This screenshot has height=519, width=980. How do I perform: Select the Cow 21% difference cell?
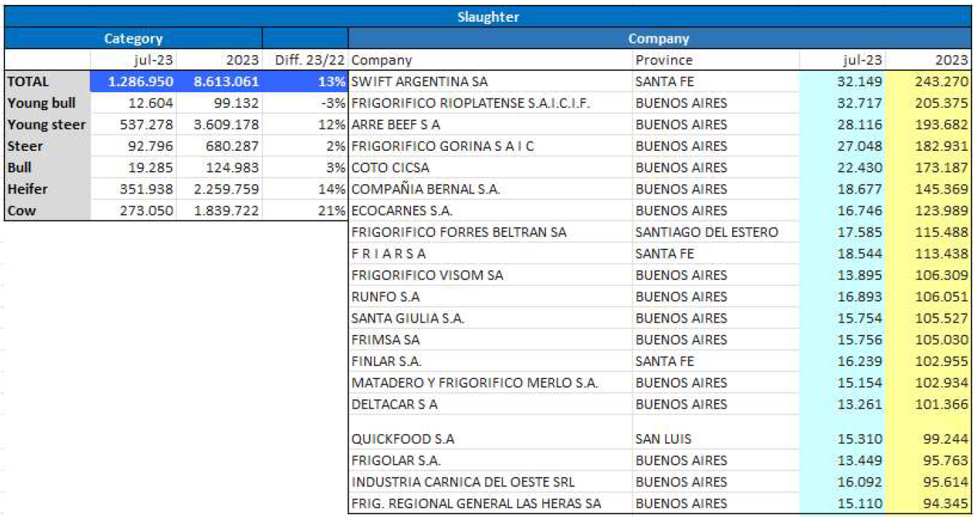tap(305, 211)
